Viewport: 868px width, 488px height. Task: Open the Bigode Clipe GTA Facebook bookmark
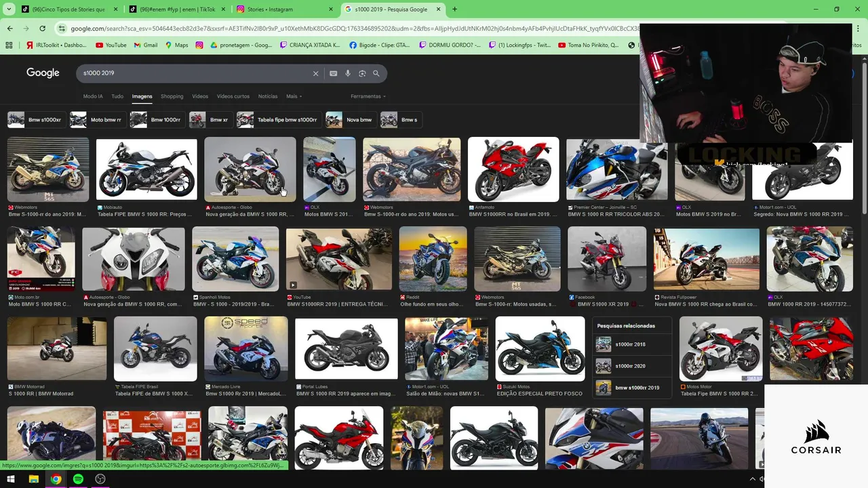click(x=380, y=45)
